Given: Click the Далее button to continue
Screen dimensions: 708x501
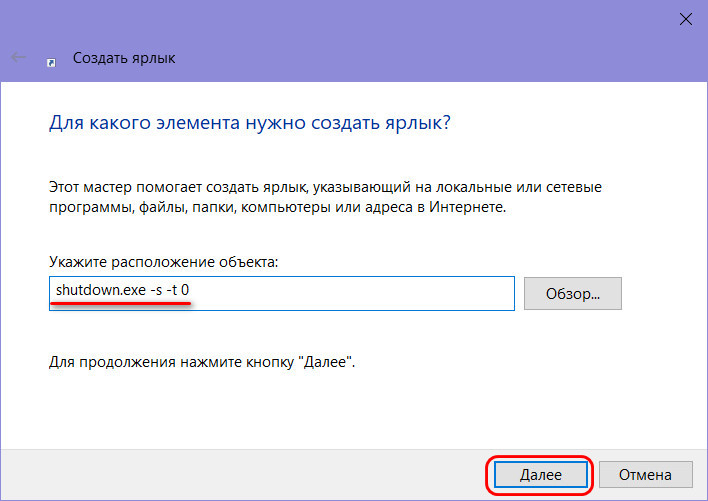Looking at the screenshot, I should point(540,474).
